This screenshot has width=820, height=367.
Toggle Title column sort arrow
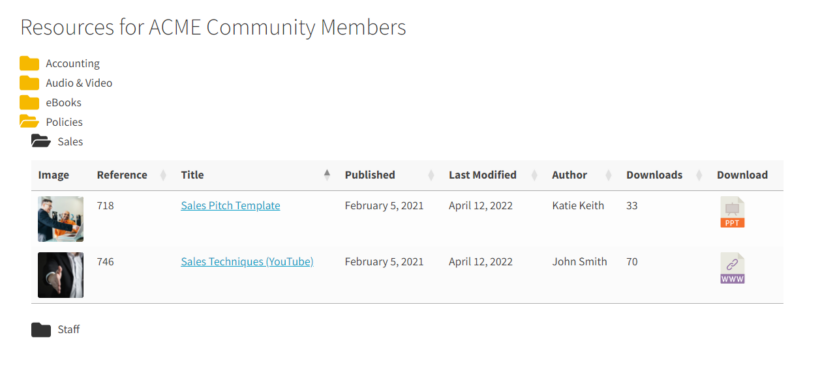click(x=327, y=175)
